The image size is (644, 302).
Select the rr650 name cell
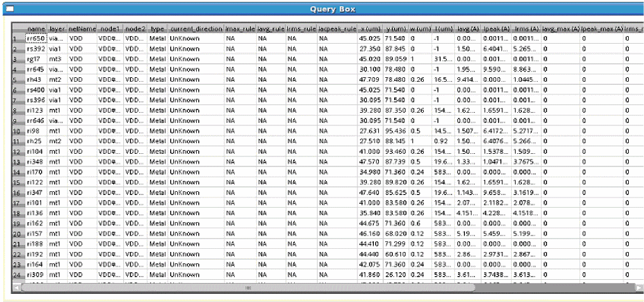coord(36,38)
